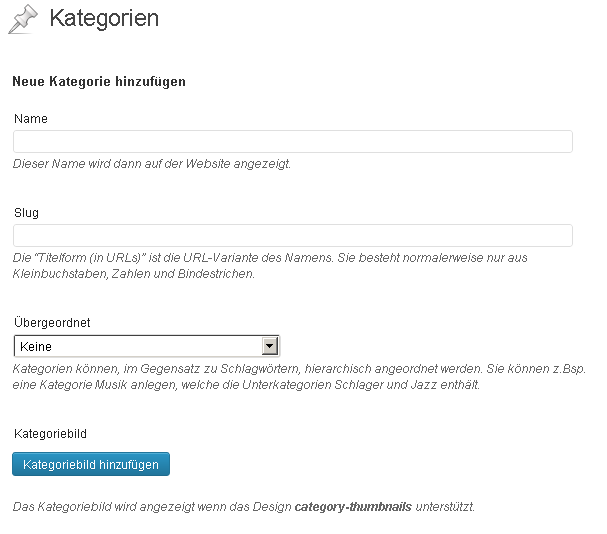This screenshot has width=607, height=534.
Task: Click the 'Kleinbuchstaben, Zahlen und Bindestrichen' text line
Action: [134, 274]
